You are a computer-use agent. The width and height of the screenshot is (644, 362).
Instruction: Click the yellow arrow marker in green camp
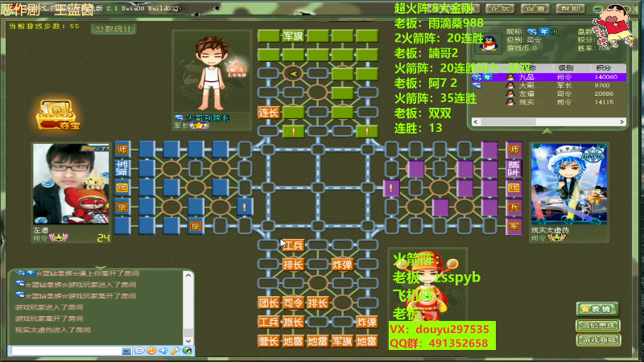[x=293, y=74]
